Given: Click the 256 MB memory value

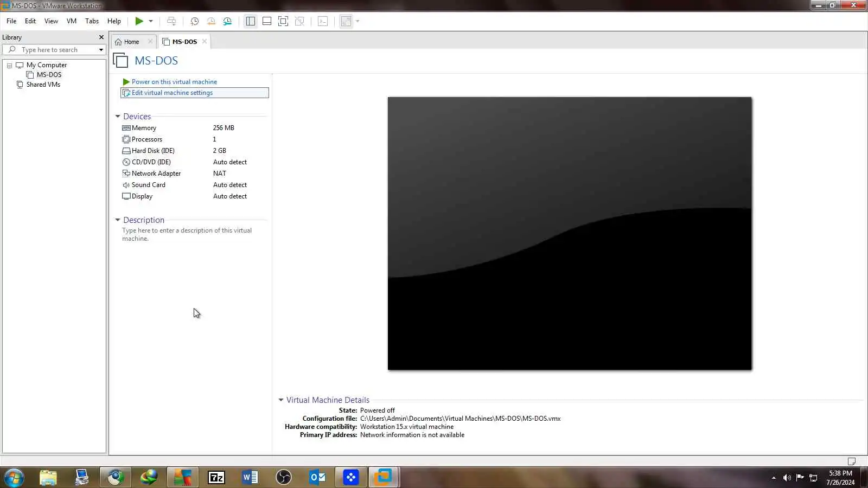Looking at the screenshot, I should click(x=224, y=128).
